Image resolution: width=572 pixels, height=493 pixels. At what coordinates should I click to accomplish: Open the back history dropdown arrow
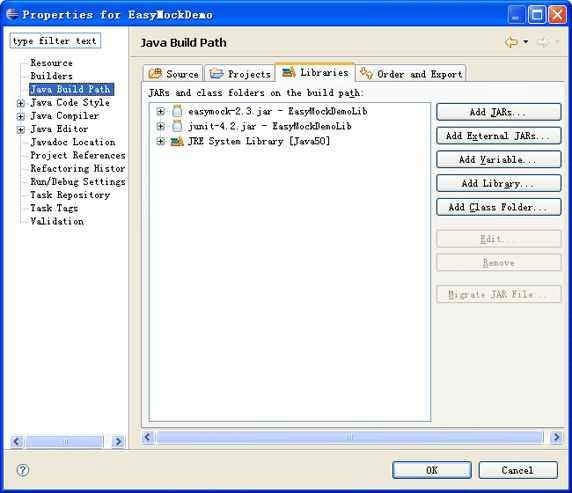pos(526,42)
